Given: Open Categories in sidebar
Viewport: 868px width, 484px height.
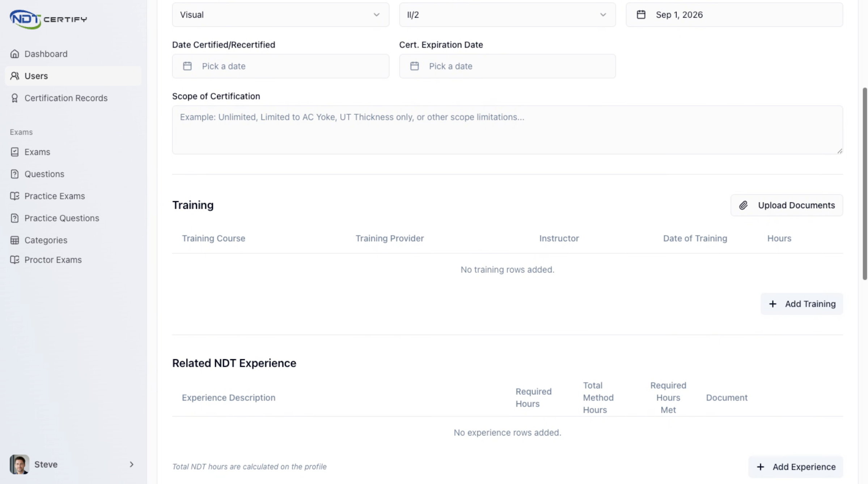Looking at the screenshot, I should point(73,240).
